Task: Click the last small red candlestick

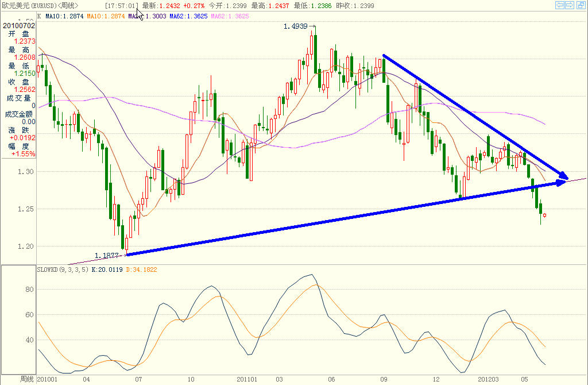Action: (x=544, y=215)
